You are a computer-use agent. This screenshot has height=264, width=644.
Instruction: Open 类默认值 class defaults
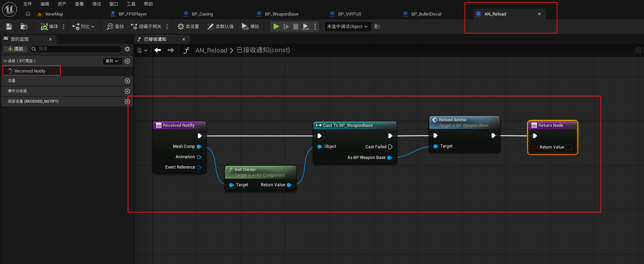pos(220,27)
